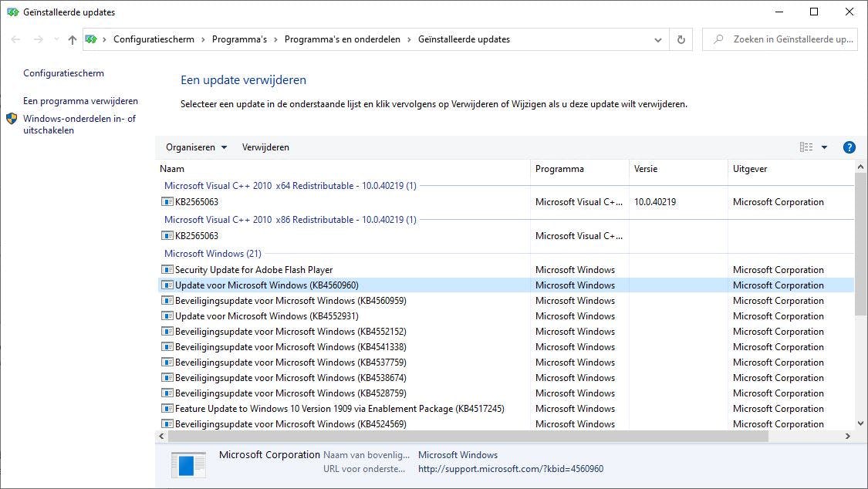Click Programma's in the breadcrumb path
The height and width of the screenshot is (489, 868).
click(x=239, y=39)
